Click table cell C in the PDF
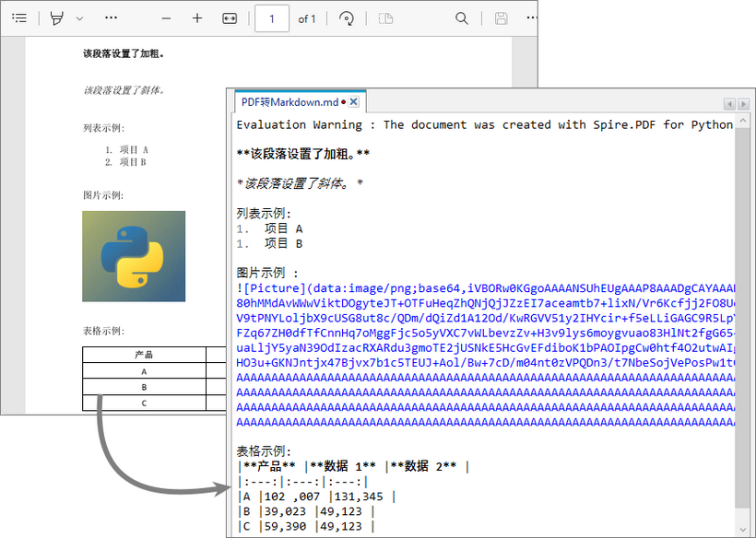The width and height of the screenshot is (756, 538). (144, 403)
